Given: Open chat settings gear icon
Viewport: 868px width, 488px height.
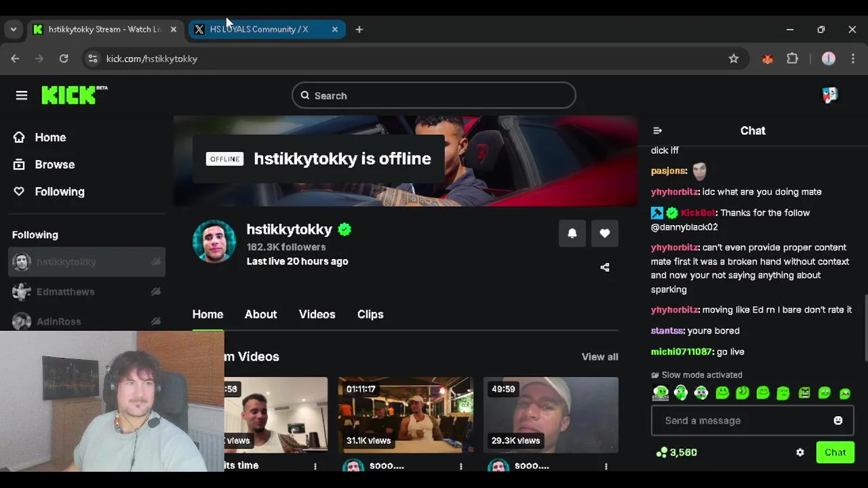Looking at the screenshot, I should coord(800,453).
